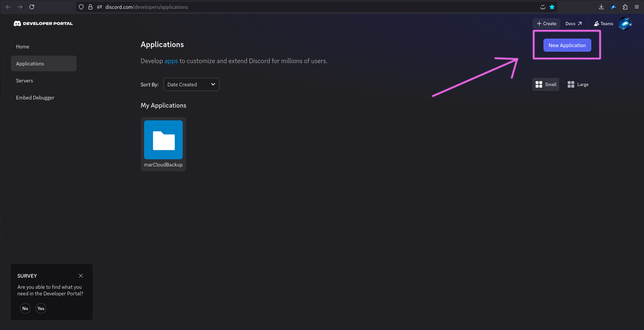644x330 pixels.
Task: Open Servers in sidebar
Action: click(x=44, y=80)
